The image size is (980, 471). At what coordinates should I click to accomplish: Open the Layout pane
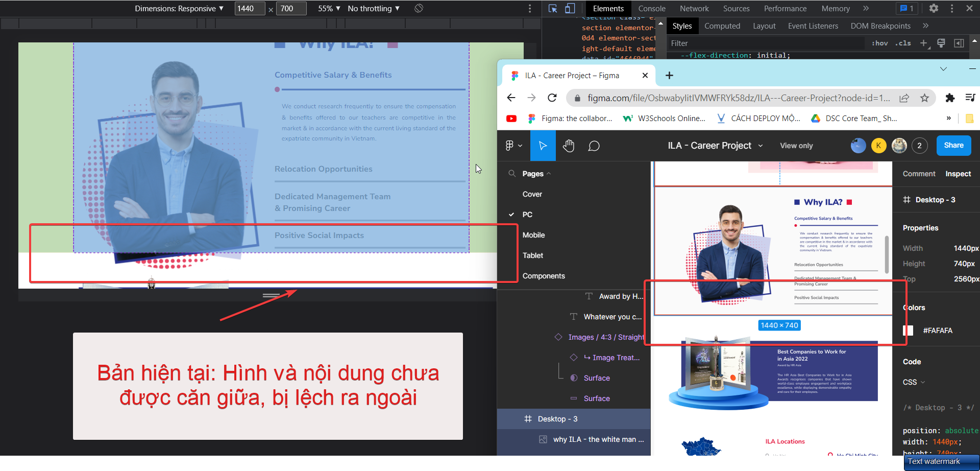click(764, 26)
